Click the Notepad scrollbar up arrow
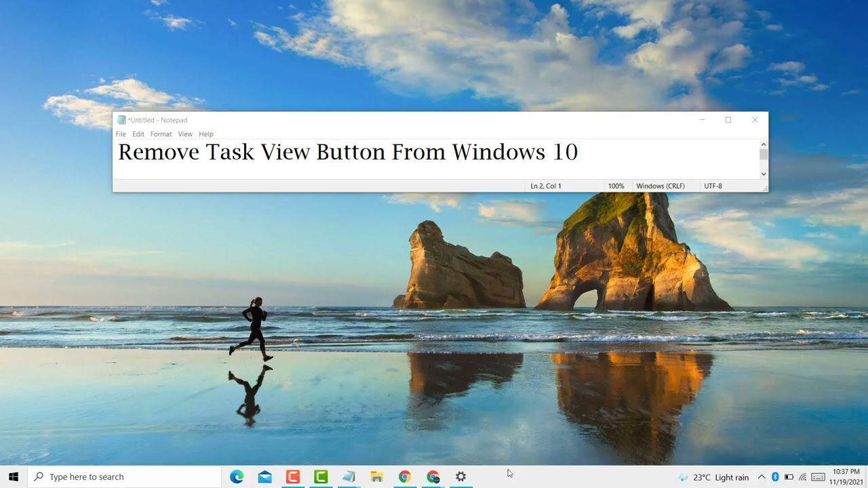 click(764, 144)
